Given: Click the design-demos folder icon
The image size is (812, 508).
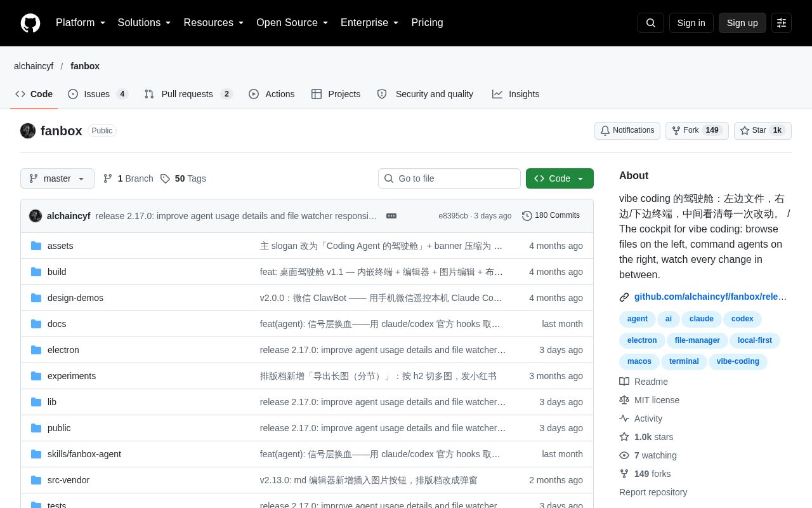Looking at the screenshot, I should (x=36, y=298).
